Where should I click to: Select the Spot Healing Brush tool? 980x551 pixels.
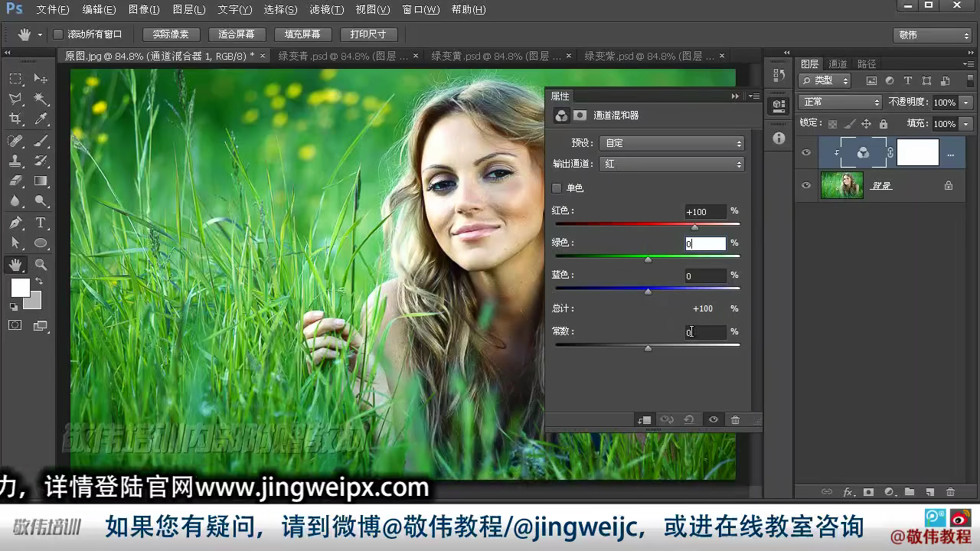tap(15, 141)
